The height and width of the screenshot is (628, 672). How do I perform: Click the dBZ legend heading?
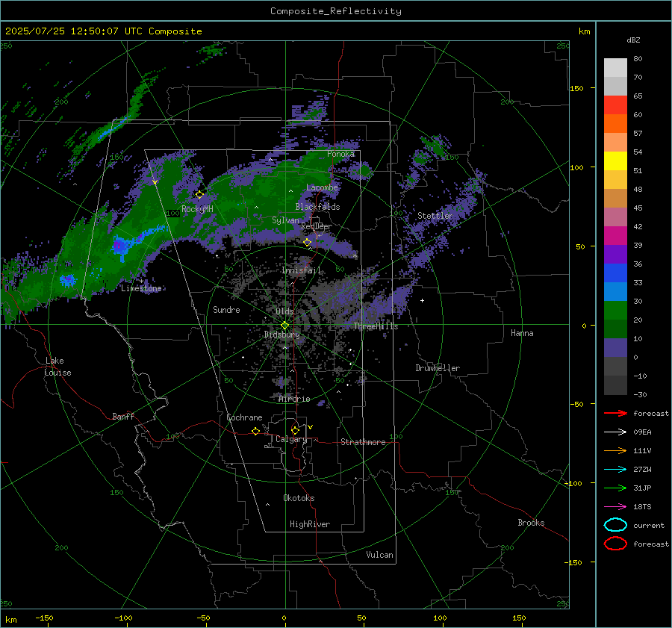(633, 40)
